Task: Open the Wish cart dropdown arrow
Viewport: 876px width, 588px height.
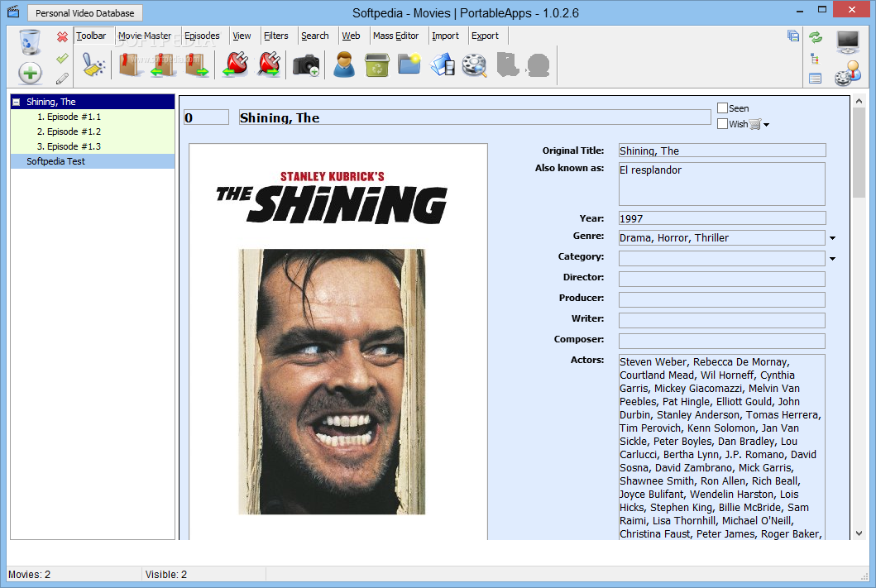Action: point(767,125)
